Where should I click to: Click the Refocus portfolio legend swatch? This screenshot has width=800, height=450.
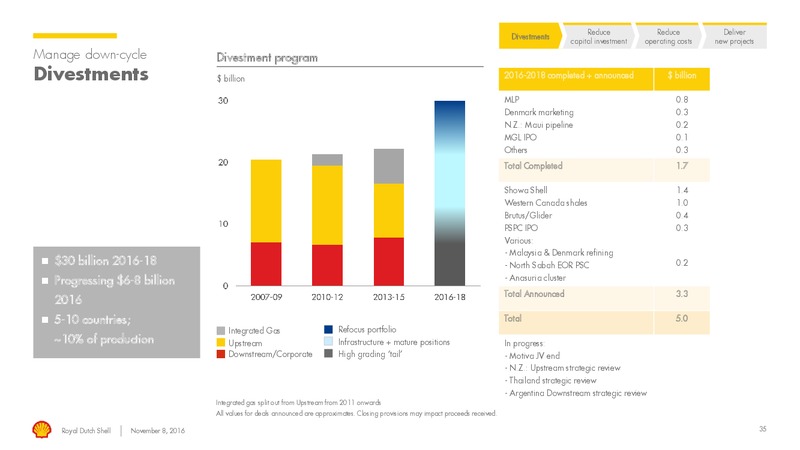click(329, 330)
